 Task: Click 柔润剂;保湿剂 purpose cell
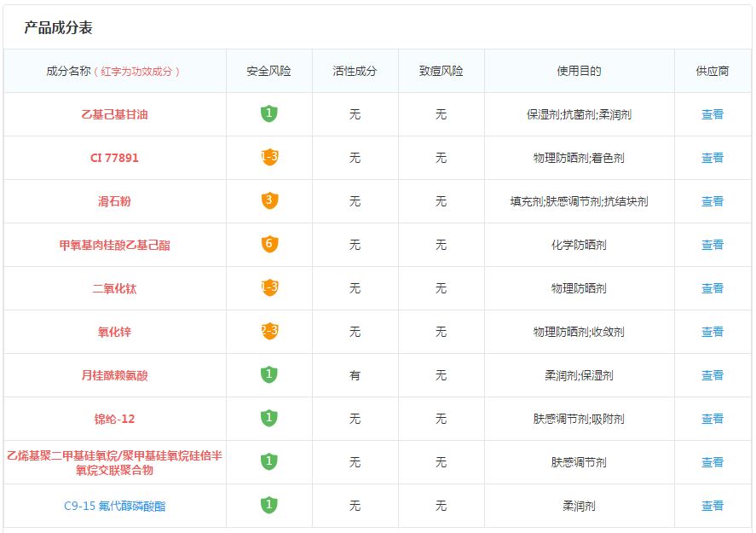pos(579,375)
